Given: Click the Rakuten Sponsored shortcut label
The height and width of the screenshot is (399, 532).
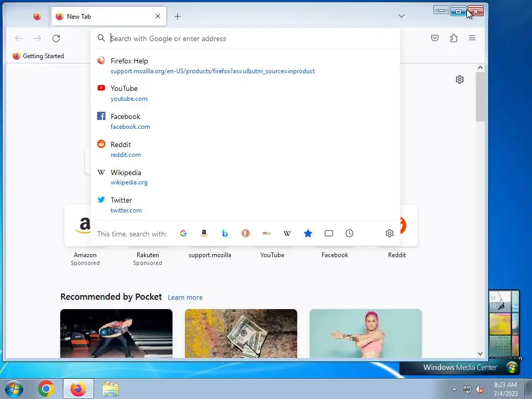Looking at the screenshot, I should click(148, 259).
